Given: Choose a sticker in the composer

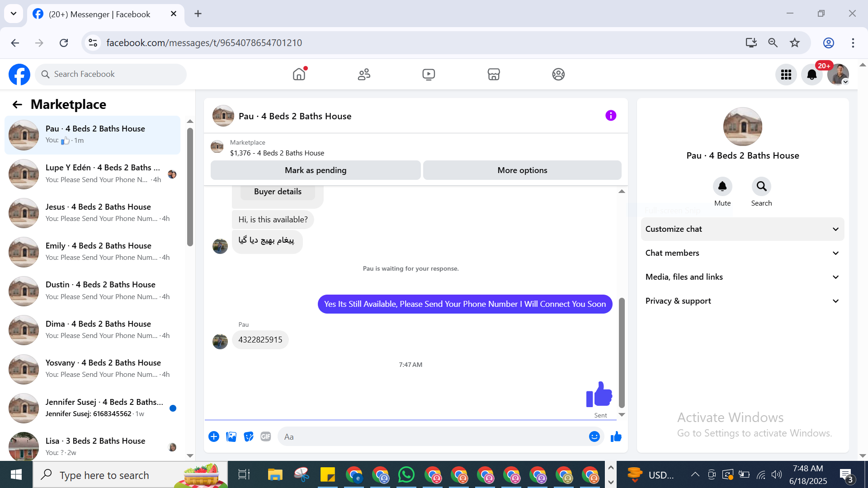Looking at the screenshot, I should [248, 436].
